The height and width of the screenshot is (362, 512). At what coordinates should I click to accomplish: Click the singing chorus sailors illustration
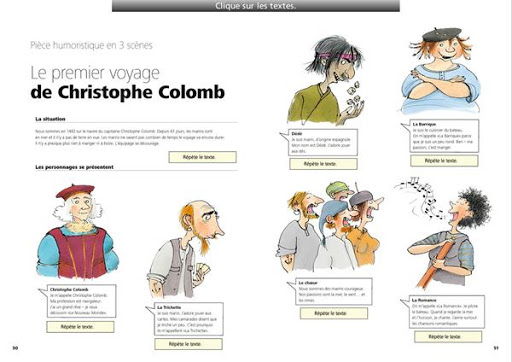[330, 227]
